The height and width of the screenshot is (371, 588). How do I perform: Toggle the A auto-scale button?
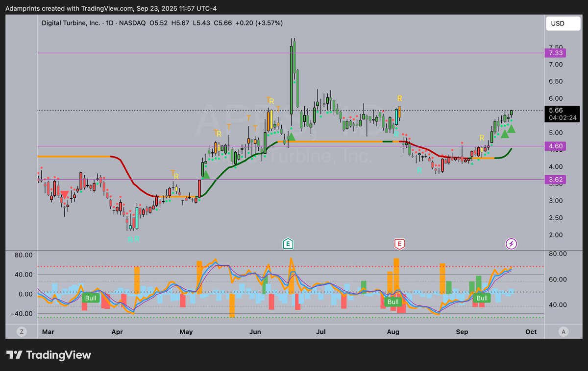point(563,331)
